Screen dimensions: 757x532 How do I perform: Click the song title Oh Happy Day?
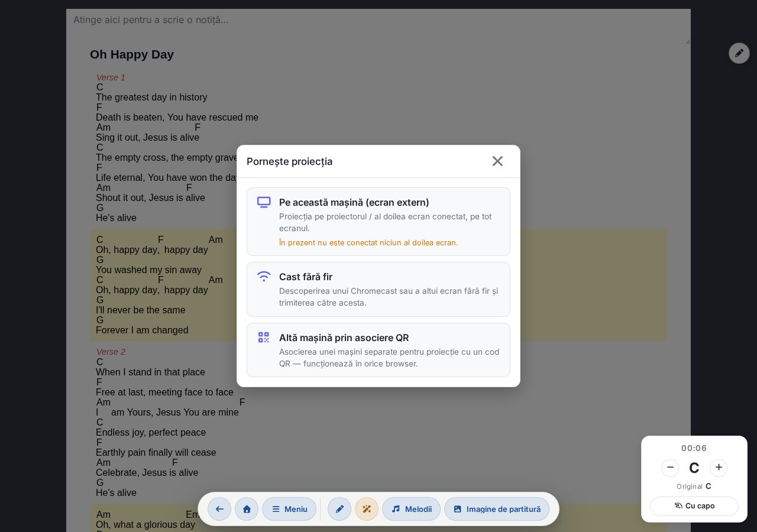click(x=132, y=54)
